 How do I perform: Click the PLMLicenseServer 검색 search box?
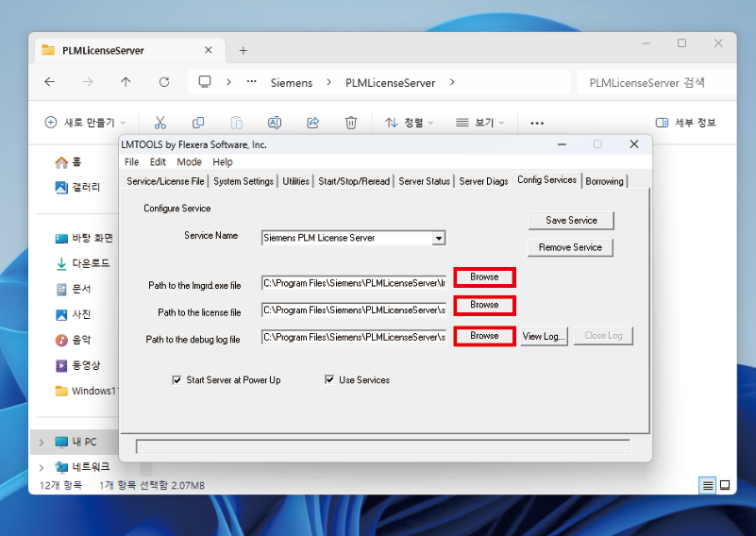coord(656,82)
